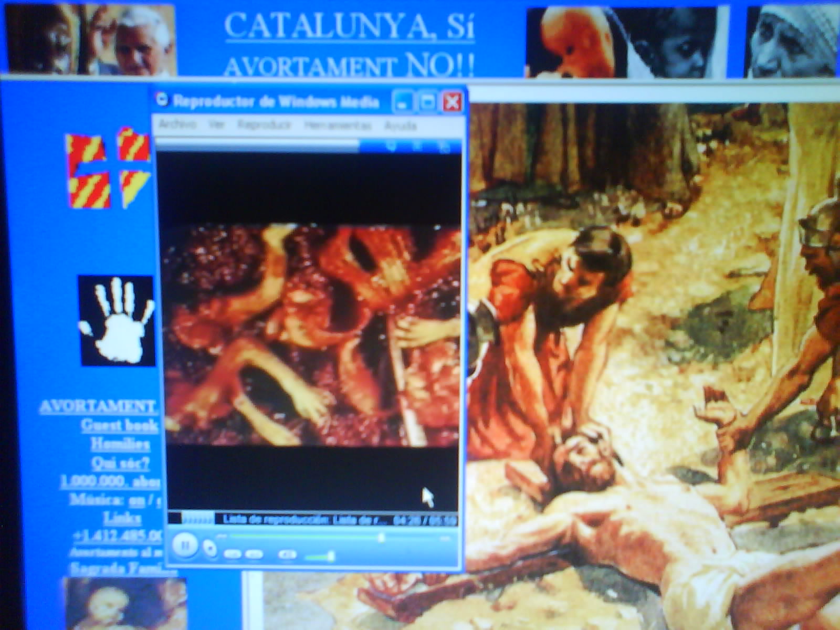Stop playback with the stop button
The height and width of the screenshot is (630, 840).
point(210,548)
